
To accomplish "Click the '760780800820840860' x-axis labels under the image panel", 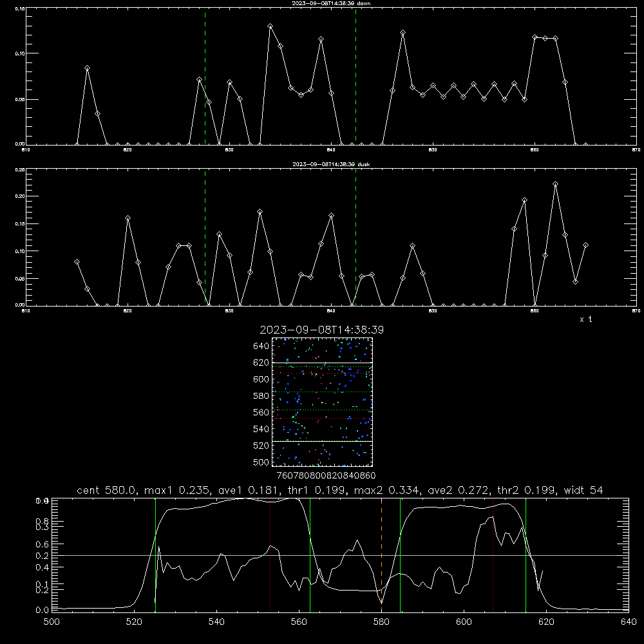I will [x=326, y=475].
